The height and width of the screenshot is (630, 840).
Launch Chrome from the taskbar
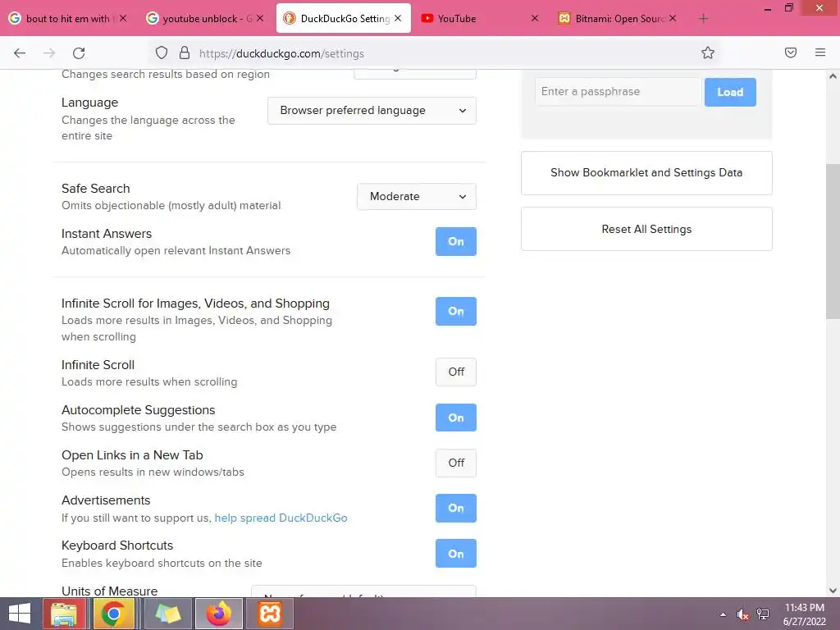click(113, 614)
